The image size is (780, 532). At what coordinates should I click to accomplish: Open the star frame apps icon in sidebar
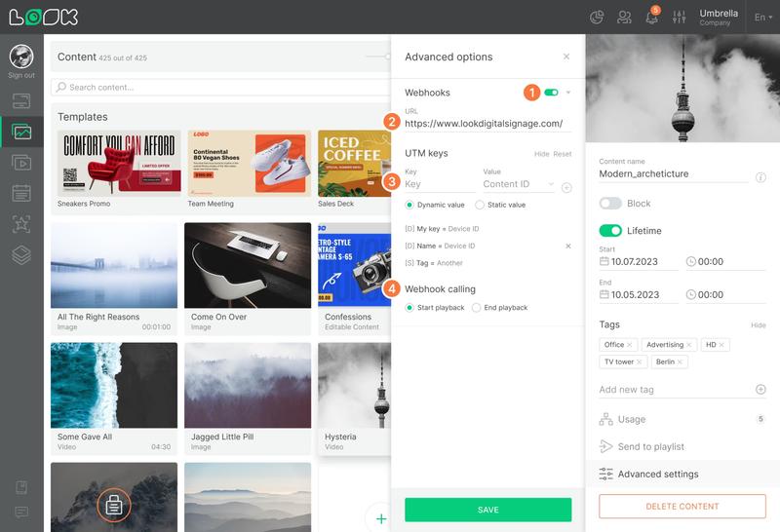(21, 224)
